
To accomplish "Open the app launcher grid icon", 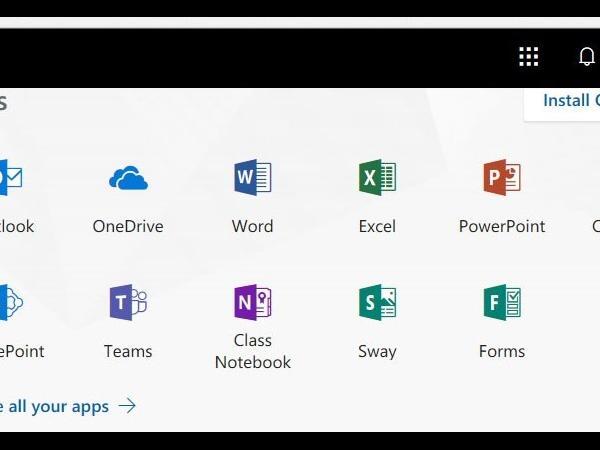I will (528, 57).
